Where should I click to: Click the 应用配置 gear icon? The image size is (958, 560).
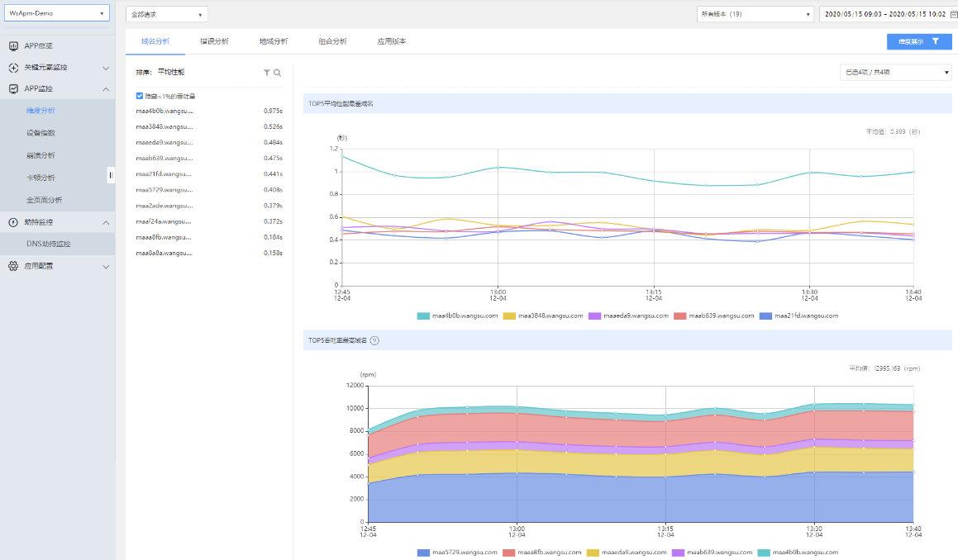[13, 266]
